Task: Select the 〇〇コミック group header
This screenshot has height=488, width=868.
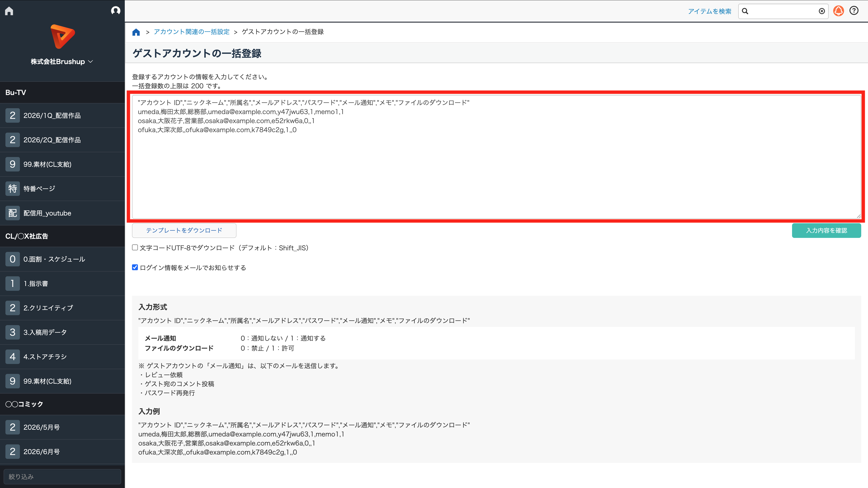Action: click(x=62, y=404)
